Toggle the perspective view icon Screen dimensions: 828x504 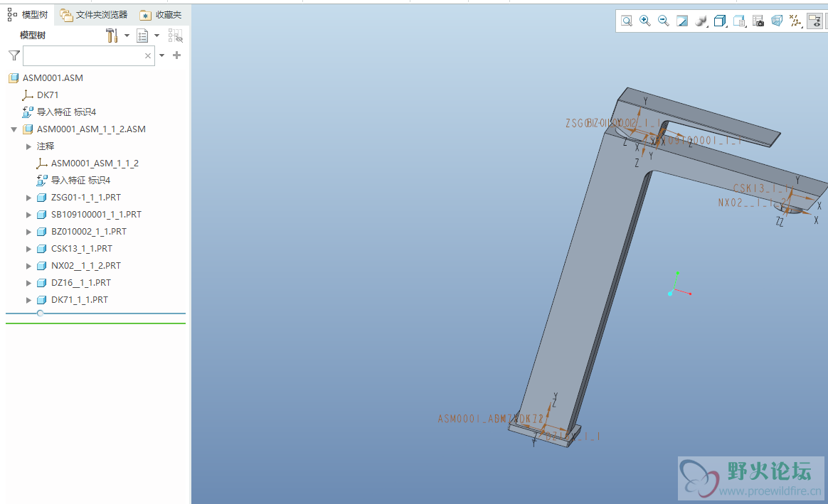point(777,21)
